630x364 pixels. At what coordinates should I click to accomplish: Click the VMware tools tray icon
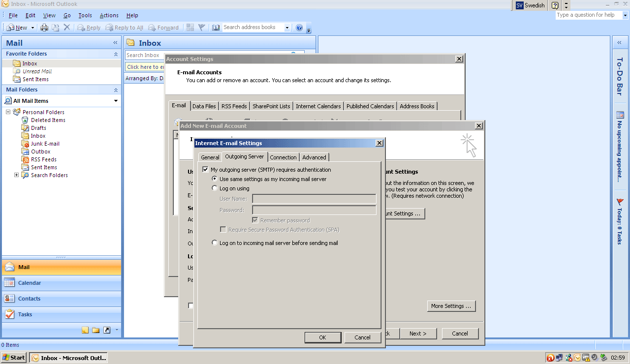tap(586, 358)
